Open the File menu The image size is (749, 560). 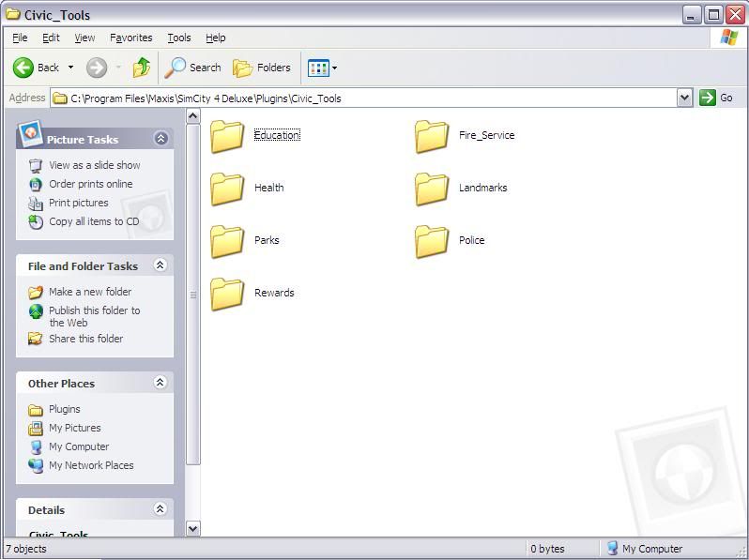pos(20,38)
